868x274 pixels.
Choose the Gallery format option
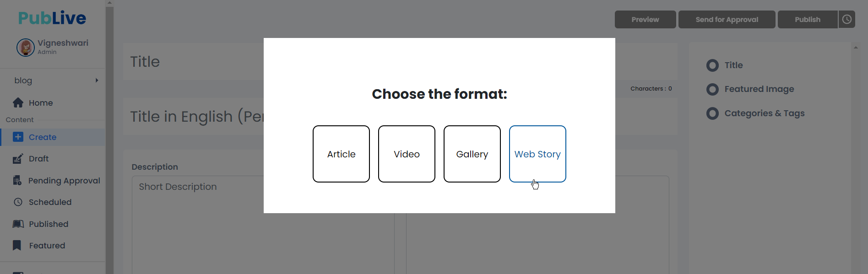tap(472, 154)
